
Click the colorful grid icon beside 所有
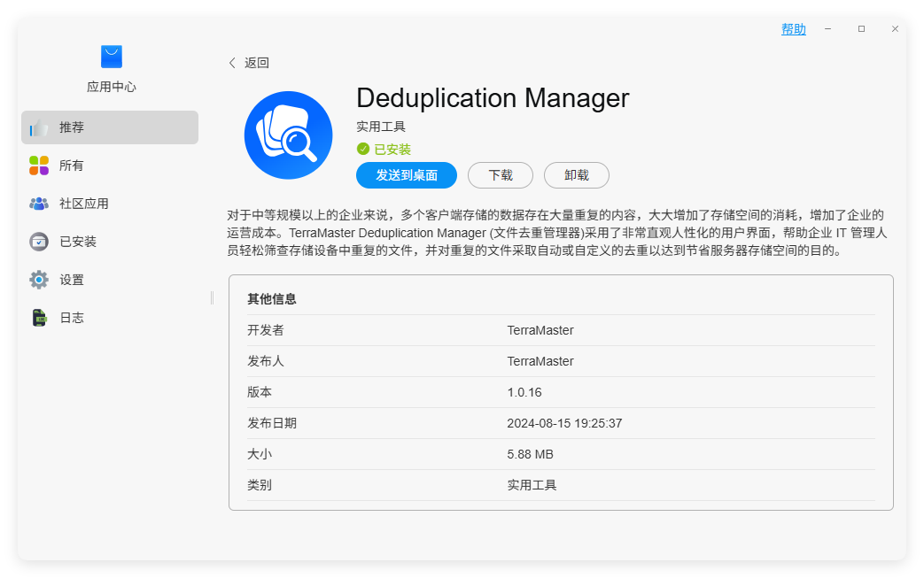pyautogui.click(x=39, y=166)
